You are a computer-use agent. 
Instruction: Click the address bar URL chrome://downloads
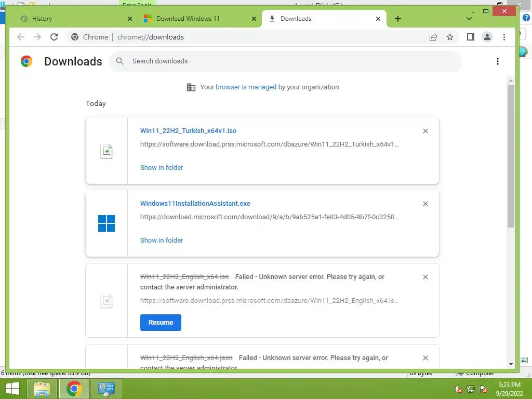tap(151, 37)
